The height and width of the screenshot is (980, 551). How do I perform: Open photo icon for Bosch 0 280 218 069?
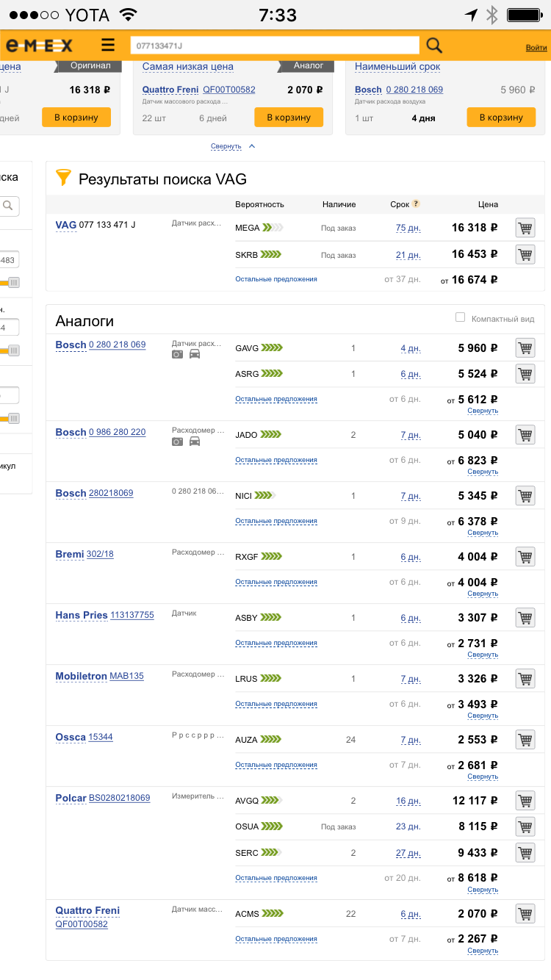[x=177, y=355]
